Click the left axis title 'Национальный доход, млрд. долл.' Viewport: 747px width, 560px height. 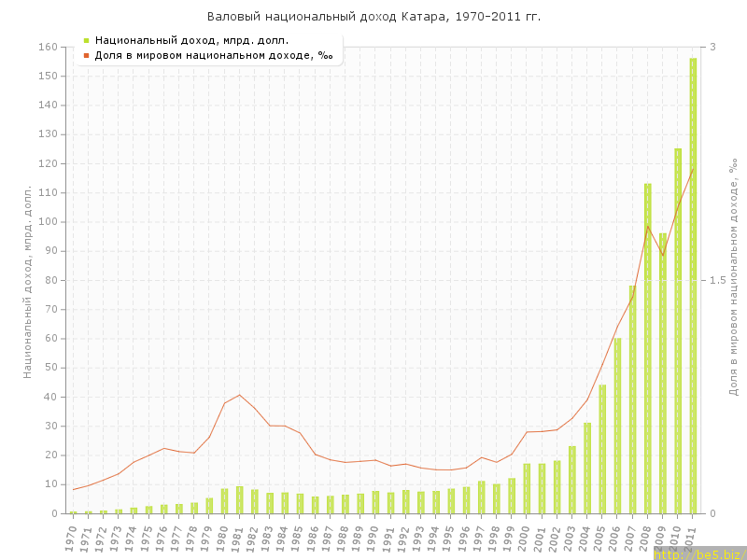tap(28, 280)
